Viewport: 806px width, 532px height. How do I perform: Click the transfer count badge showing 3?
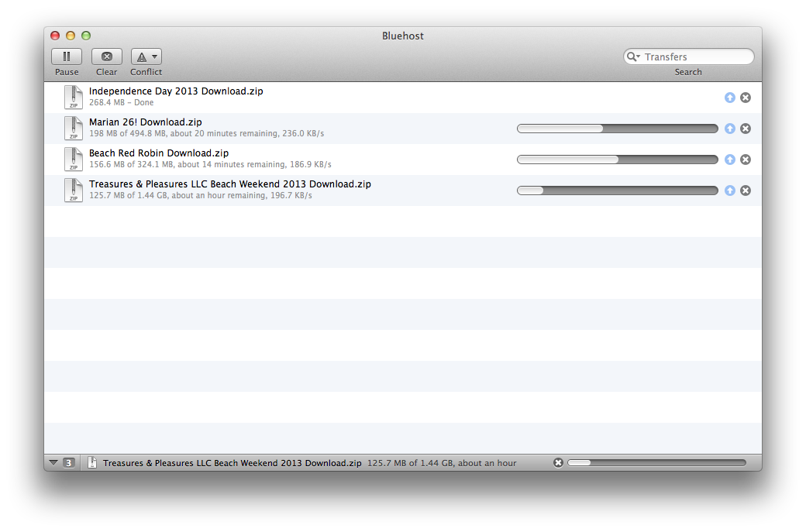(70, 462)
